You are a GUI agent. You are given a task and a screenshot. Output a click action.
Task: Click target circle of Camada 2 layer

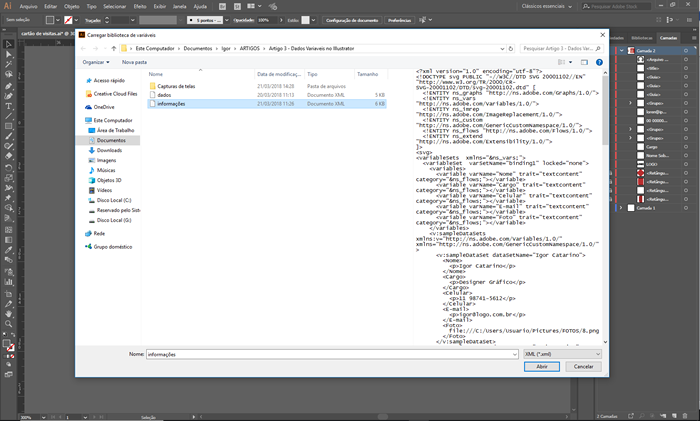pos(686,51)
